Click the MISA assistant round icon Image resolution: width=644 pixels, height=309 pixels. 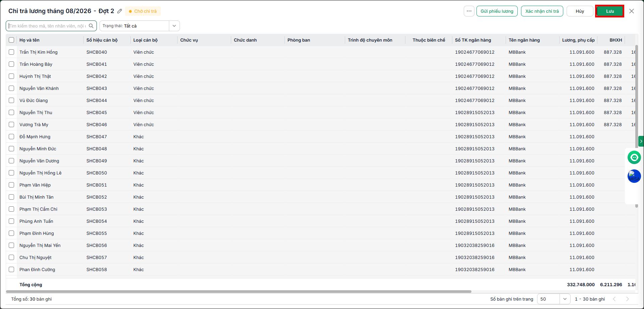coord(634,176)
